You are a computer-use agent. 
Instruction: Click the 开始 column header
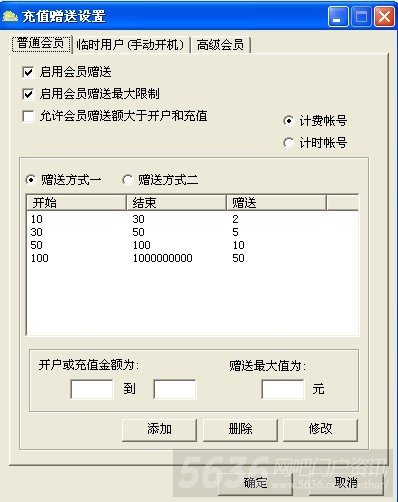76,202
